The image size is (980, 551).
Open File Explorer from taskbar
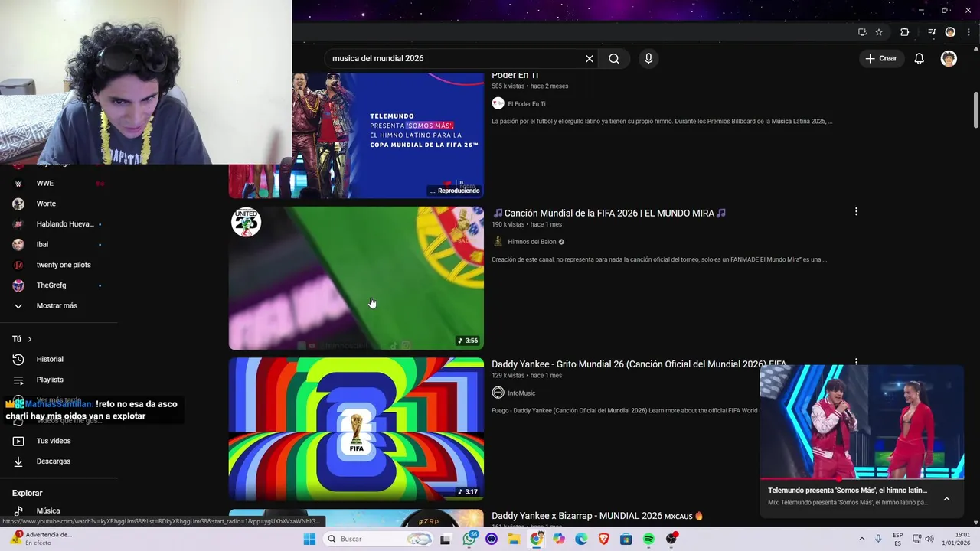coord(514,540)
